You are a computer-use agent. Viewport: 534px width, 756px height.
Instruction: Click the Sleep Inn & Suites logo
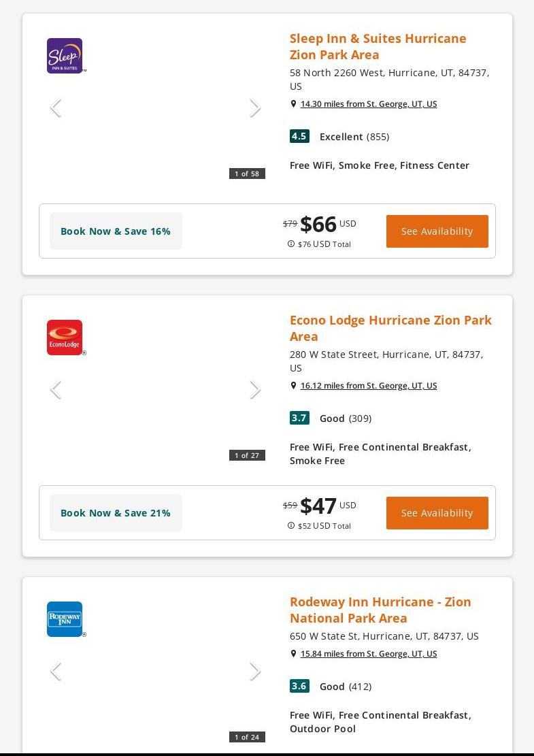pyautogui.click(x=65, y=56)
